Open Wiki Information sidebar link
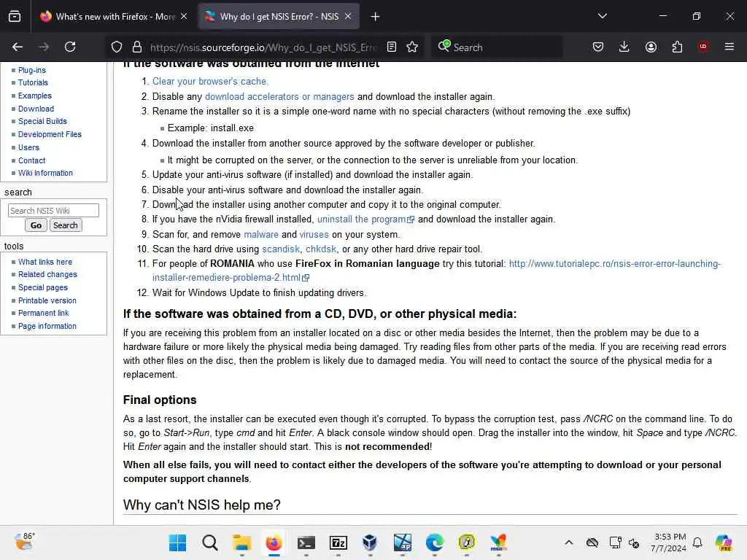The image size is (747, 560). (45, 173)
